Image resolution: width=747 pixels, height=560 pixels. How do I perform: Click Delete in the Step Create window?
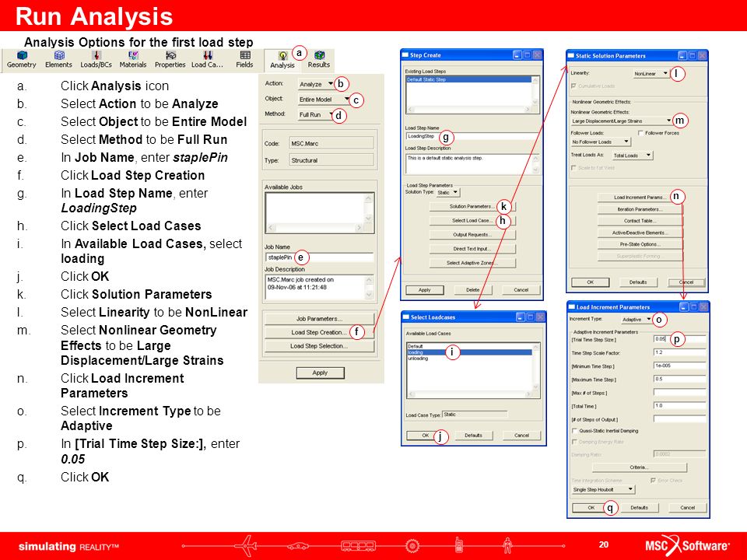[x=472, y=290]
